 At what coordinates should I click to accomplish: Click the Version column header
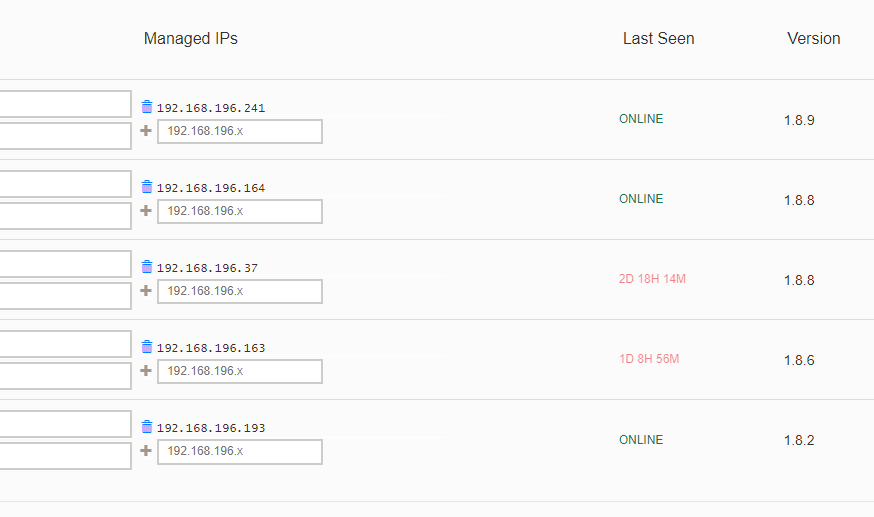pyautogui.click(x=813, y=39)
